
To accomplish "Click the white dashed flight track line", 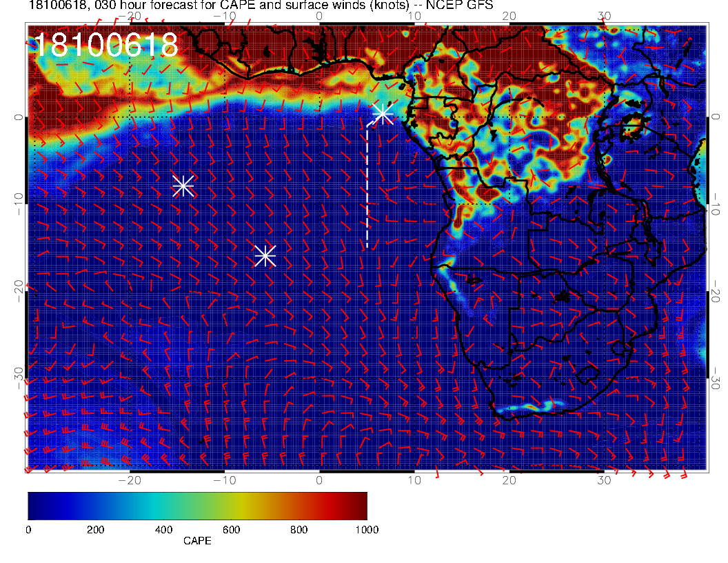I will pos(367,186).
